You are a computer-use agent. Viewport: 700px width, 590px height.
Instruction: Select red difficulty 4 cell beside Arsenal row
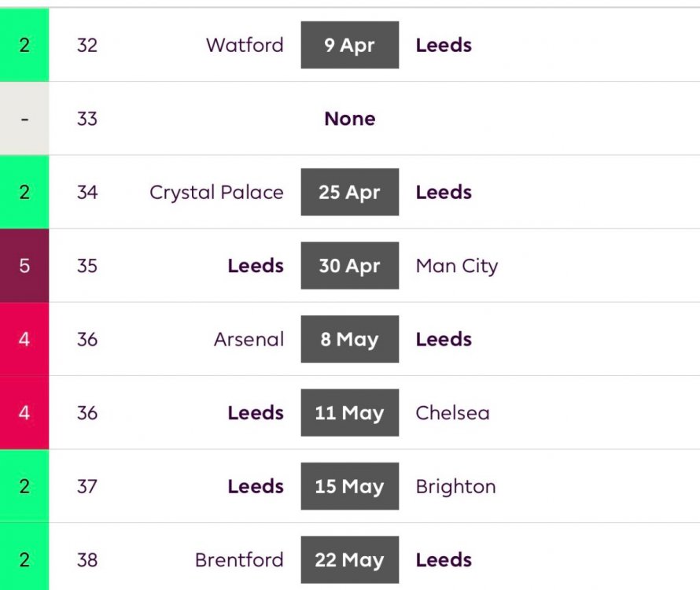(24, 339)
